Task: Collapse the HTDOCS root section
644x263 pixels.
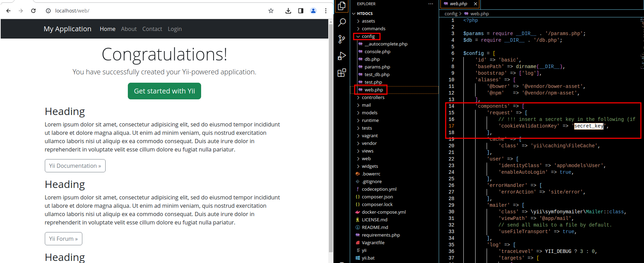Action: (363, 14)
